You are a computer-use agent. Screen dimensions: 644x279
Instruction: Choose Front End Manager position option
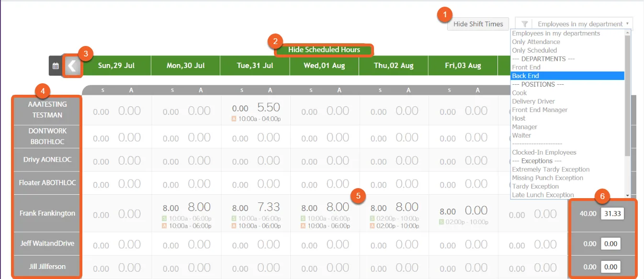[540, 110]
